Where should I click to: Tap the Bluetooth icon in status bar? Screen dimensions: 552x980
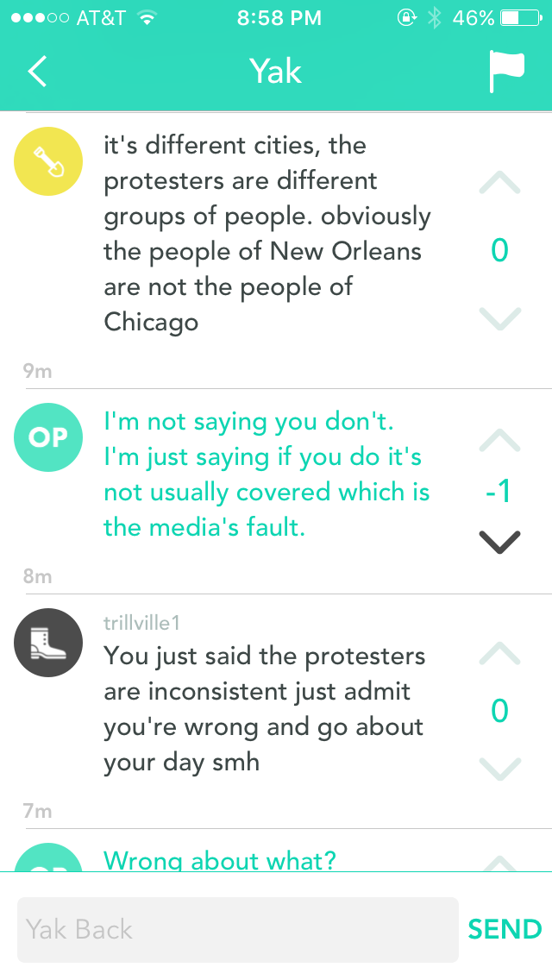click(435, 17)
